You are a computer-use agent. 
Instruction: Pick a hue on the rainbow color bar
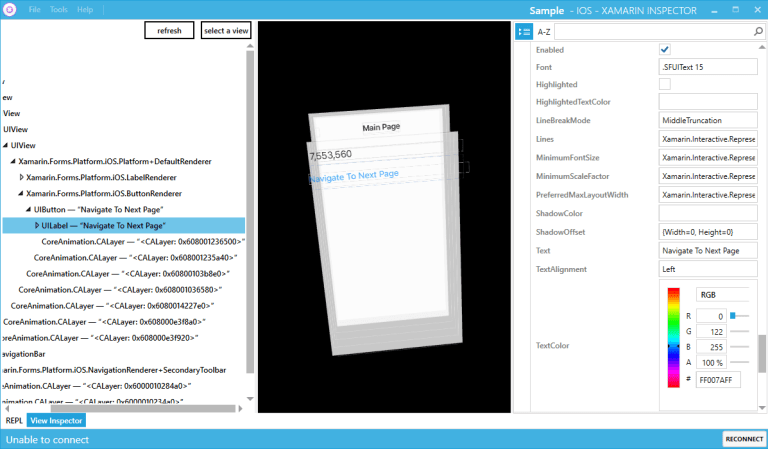coord(673,338)
